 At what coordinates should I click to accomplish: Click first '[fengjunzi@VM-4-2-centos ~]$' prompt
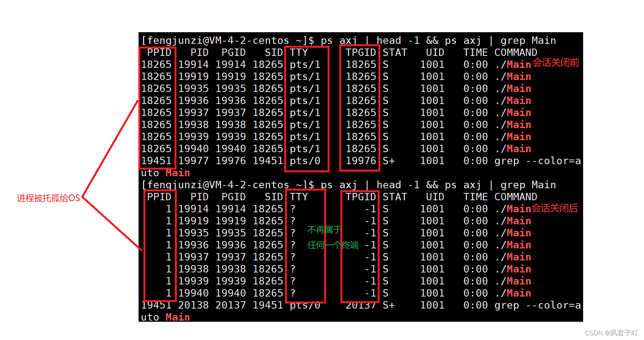228,40
